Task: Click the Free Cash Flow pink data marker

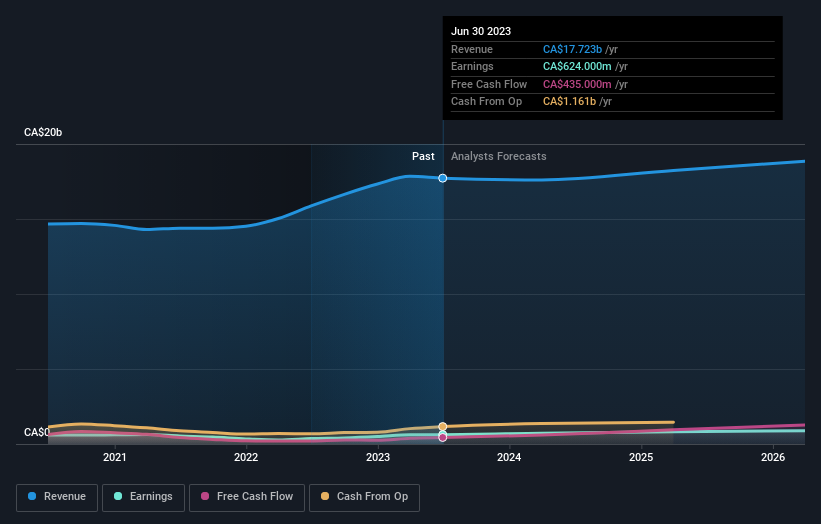Action: coord(443,437)
